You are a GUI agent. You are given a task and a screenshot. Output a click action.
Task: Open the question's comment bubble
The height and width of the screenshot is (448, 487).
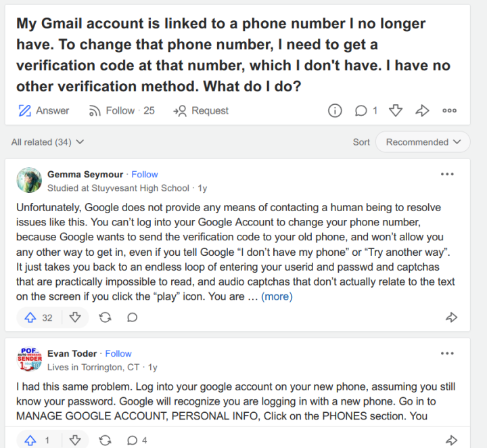pos(361,110)
